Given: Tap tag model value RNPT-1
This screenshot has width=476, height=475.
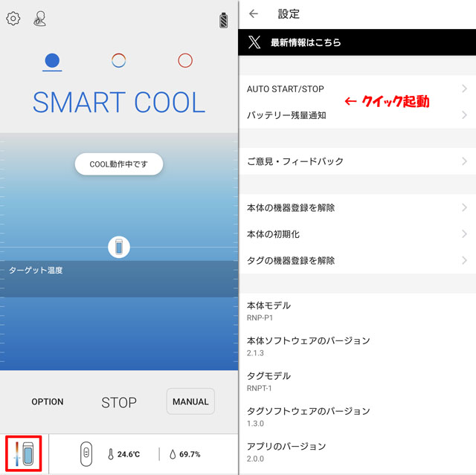Looking at the screenshot, I should [x=259, y=388].
